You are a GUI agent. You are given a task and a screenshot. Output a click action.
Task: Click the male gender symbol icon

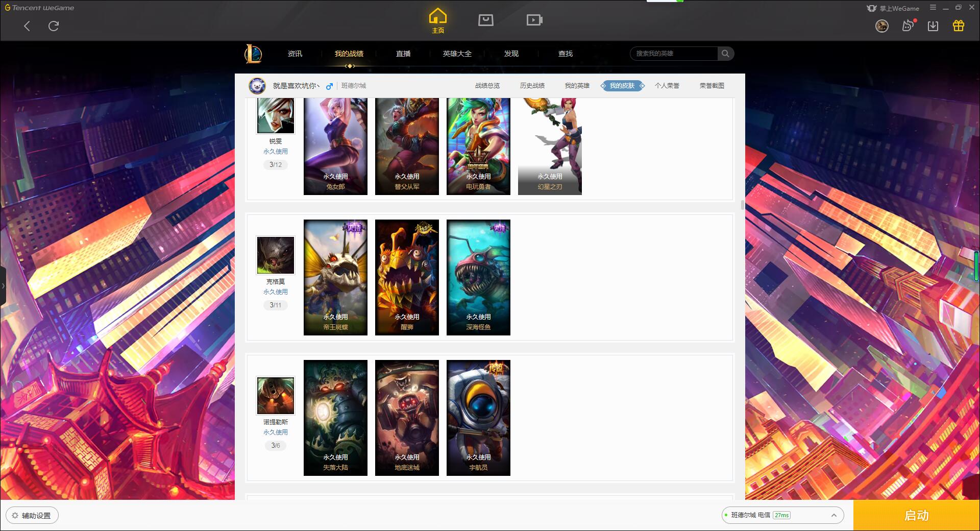click(x=330, y=86)
